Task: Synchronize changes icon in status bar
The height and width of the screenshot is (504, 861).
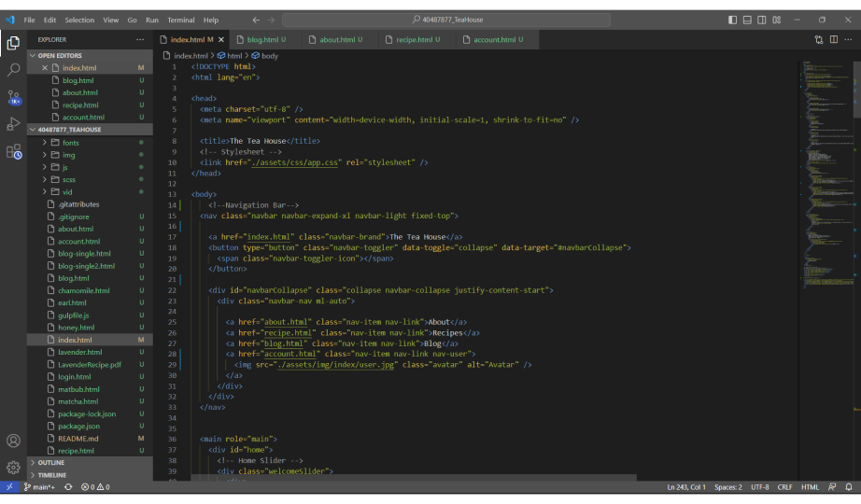Action: [x=68, y=487]
